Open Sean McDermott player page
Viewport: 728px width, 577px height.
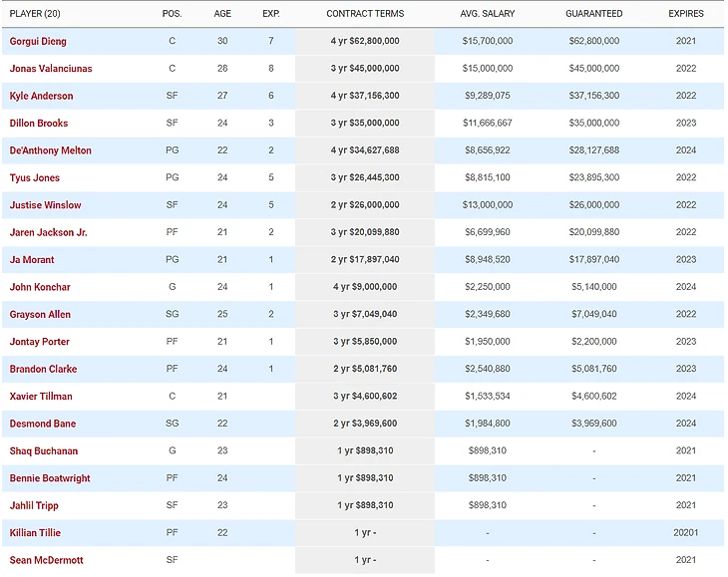click(46, 560)
